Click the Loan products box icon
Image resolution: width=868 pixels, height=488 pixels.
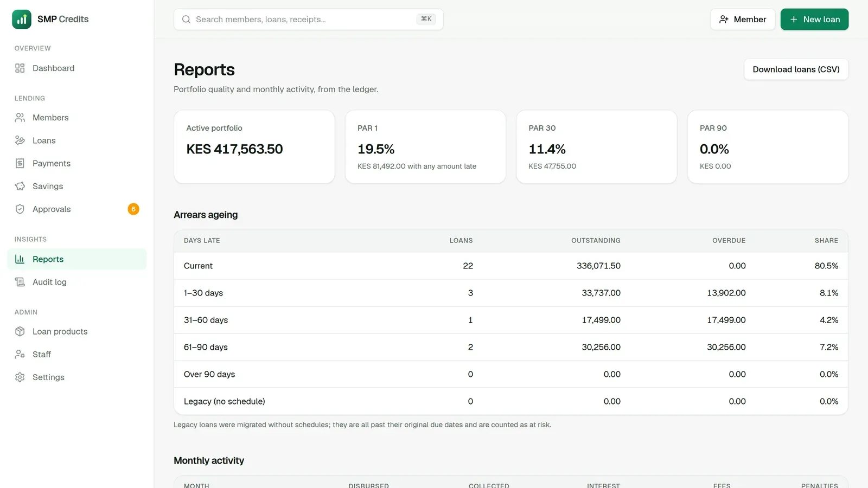pos(20,331)
